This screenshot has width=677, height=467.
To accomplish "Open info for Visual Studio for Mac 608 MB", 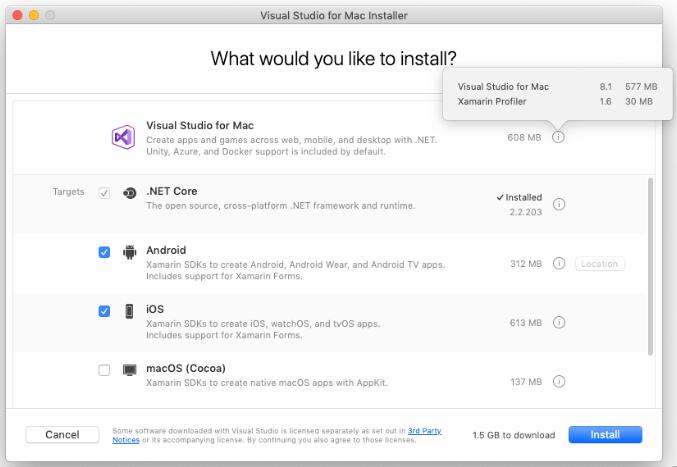I will click(x=558, y=137).
